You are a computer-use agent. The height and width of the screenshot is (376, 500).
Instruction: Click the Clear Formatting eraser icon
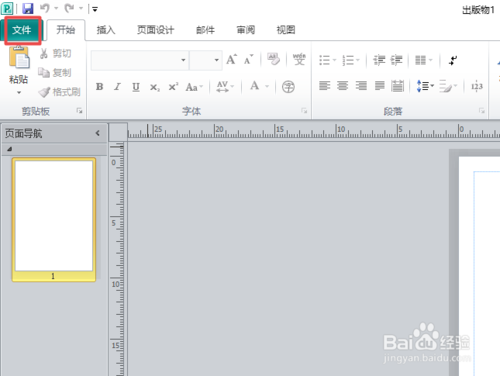tap(273, 59)
